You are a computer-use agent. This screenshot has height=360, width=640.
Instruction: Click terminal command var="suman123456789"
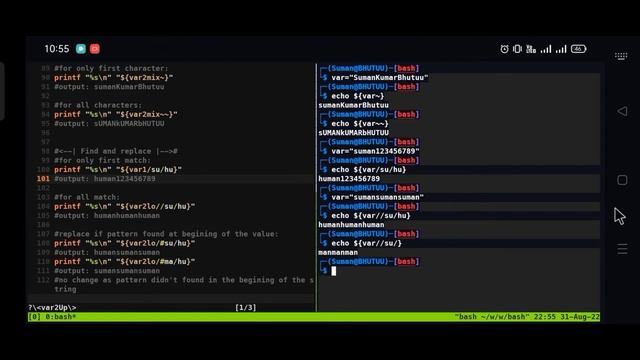[x=376, y=151]
